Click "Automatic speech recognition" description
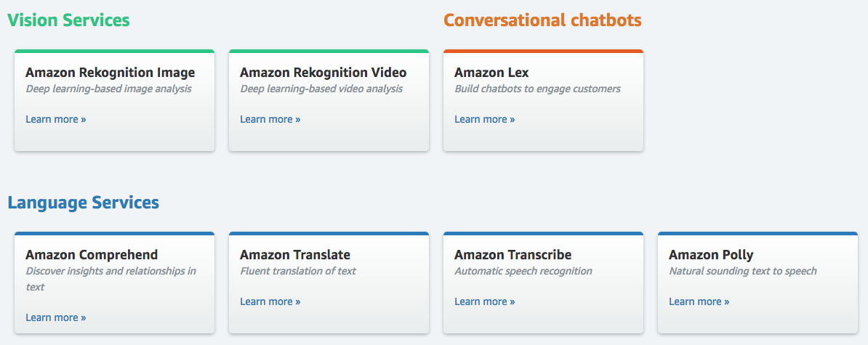Screen dimensions: 868x345 (x=523, y=272)
